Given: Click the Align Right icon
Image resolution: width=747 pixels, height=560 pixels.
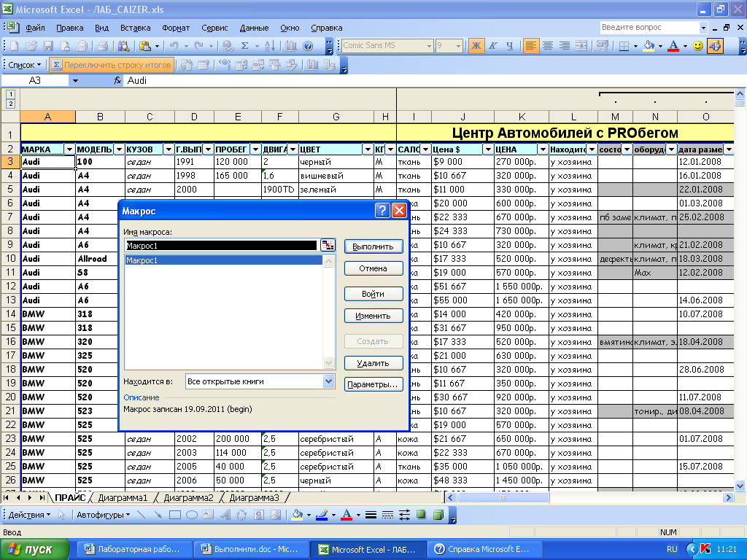Looking at the screenshot, I should click(565, 46).
